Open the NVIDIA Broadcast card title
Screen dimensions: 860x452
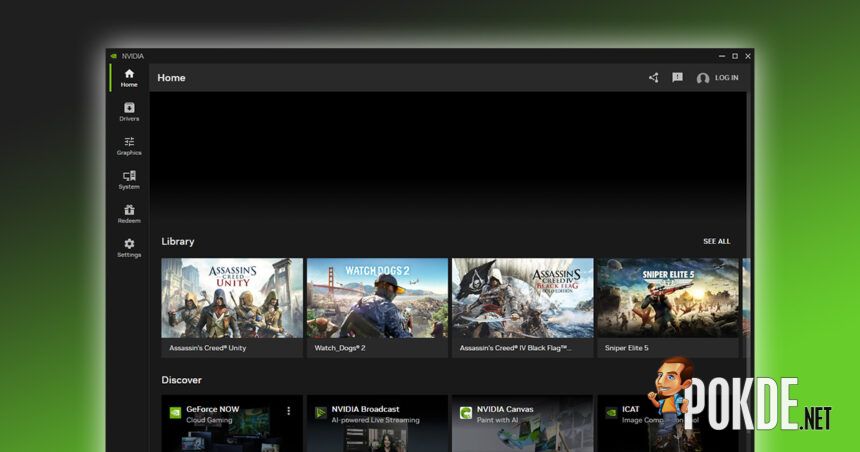point(365,409)
